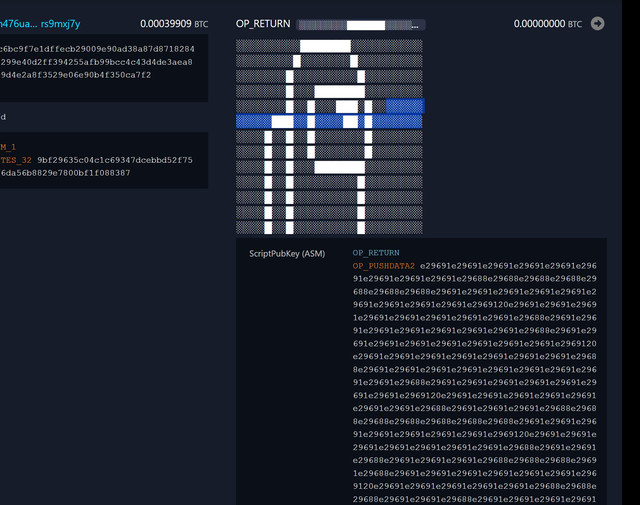The image size is (640, 505).
Task: Open the address link ending in rs9mxj7y
Action: [x=40, y=24]
